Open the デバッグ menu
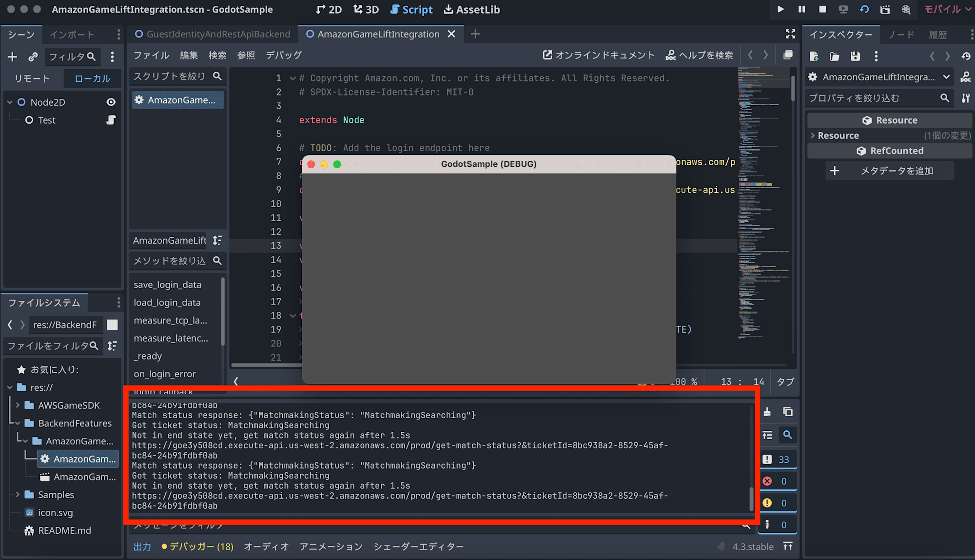The image size is (975, 560). pyautogui.click(x=284, y=55)
